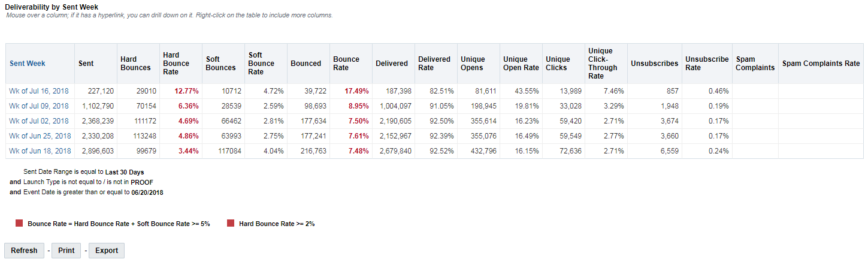The height and width of the screenshot is (262, 868).
Task: Click the Last 30 Days filter value
Action: [x=125, y=172]
